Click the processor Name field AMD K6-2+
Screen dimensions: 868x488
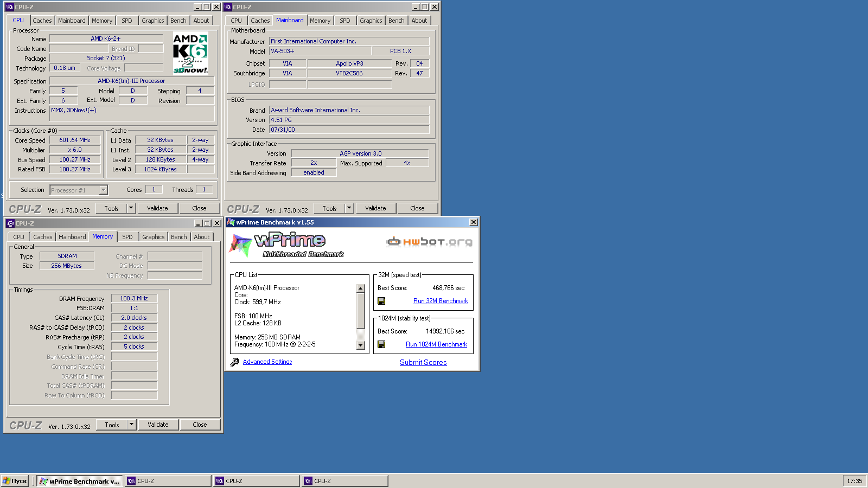click(106, 38)
